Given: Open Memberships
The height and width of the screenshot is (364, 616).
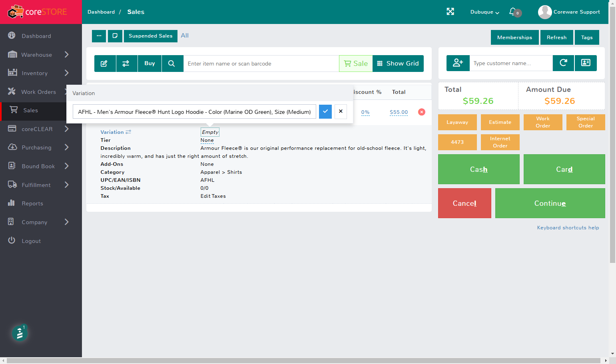Looking at the screenshot, I should point(515,38).
